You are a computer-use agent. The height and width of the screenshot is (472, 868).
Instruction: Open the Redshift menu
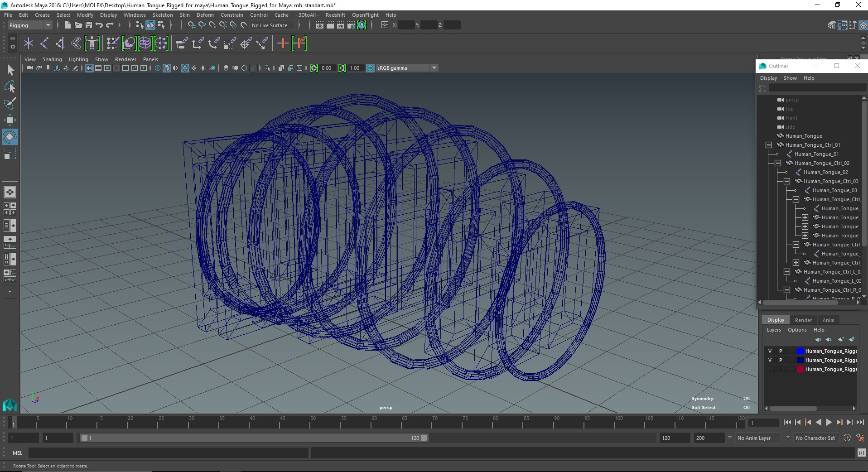[x=335, y=15]
